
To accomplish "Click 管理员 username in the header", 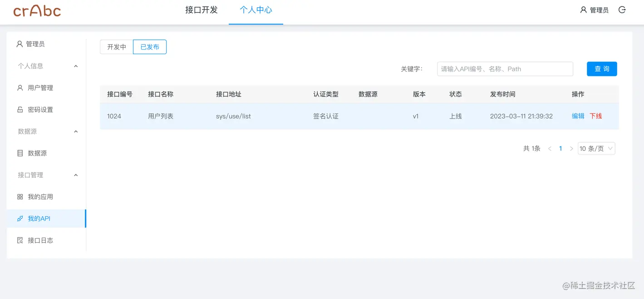I will click(x=599, y=10).
